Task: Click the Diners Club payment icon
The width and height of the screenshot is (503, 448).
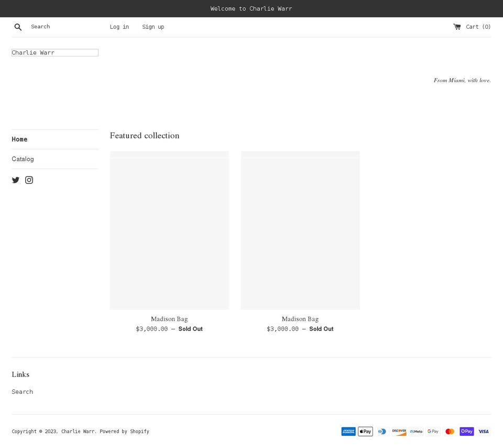Action: click(x=382, y=431)
